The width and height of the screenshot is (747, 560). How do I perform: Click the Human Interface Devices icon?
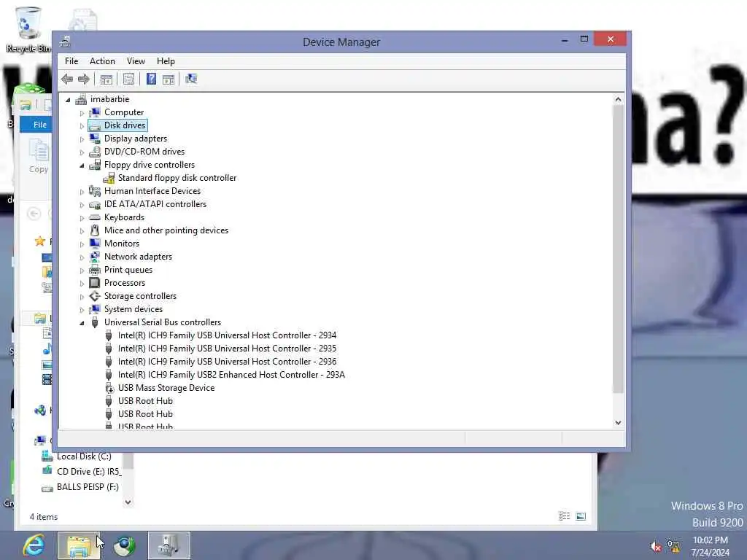pos(95,191)
